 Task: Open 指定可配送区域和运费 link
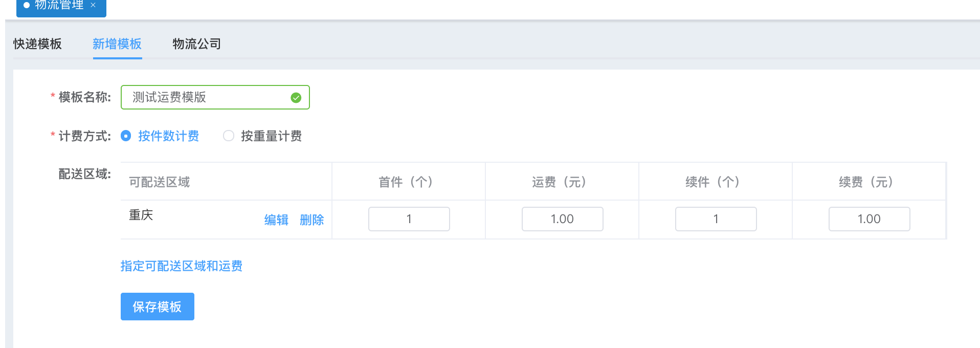click(182, 266)
